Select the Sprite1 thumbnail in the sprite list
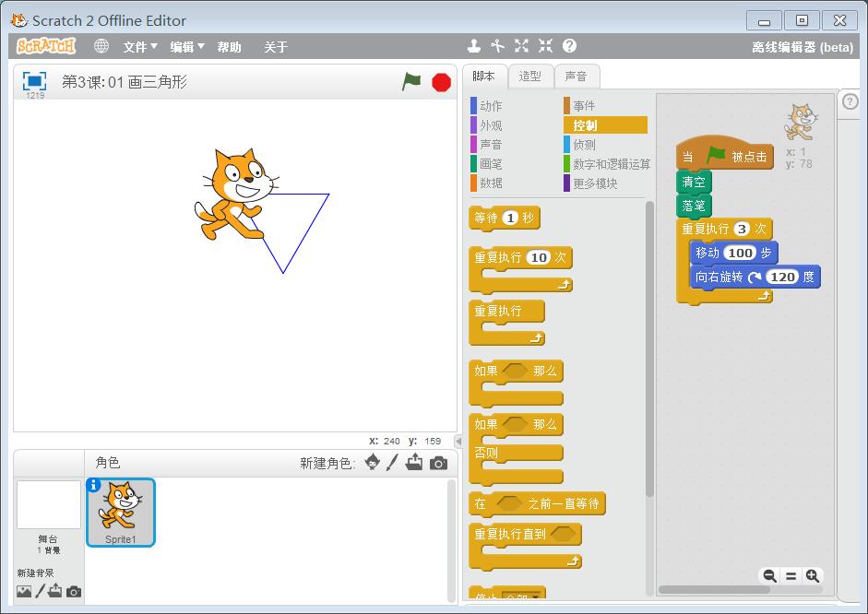This screenshot has height=614, width=868. click(121, 513)
